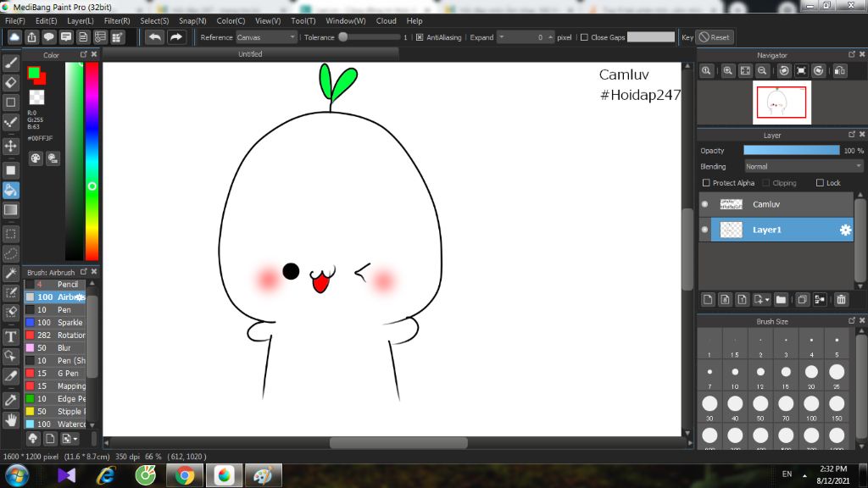Viewport: 868px width, 488px height.
Task: Delete layer using the trash icon
Action: click(841, 299)
